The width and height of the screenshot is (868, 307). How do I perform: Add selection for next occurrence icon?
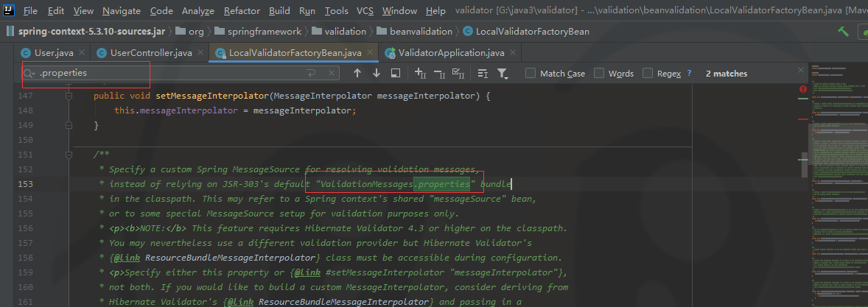[420, 73]
